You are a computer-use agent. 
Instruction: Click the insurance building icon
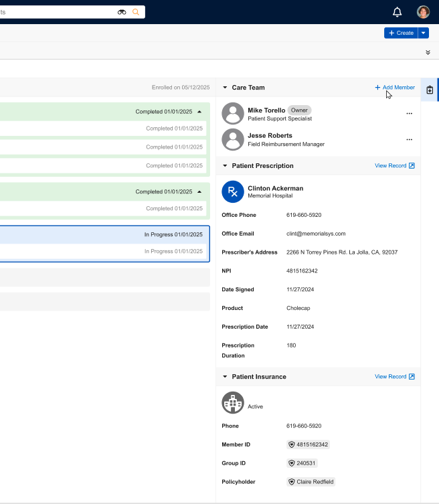233,402
